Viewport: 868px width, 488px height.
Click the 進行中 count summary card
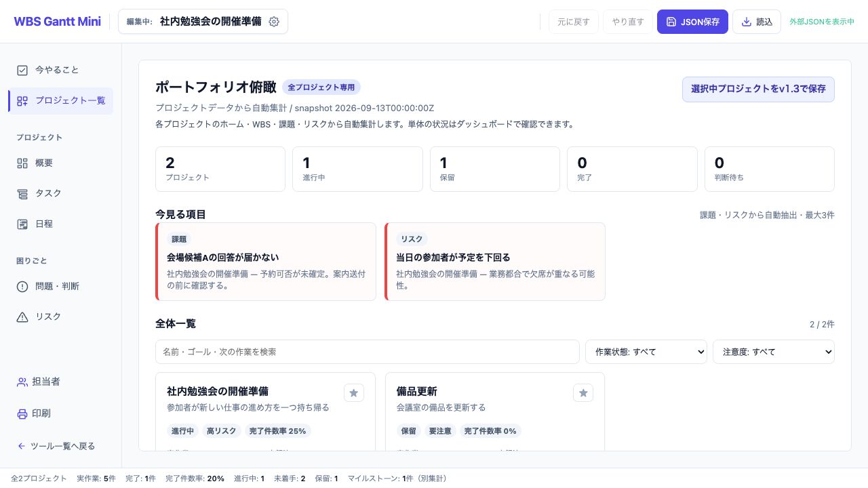pyautogui.click(x=357, y=169)
